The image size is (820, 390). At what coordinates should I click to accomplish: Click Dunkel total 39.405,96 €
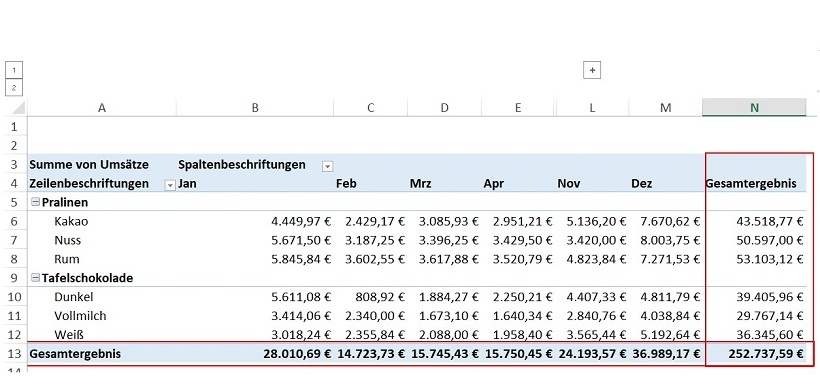click(x=770, y=297)
